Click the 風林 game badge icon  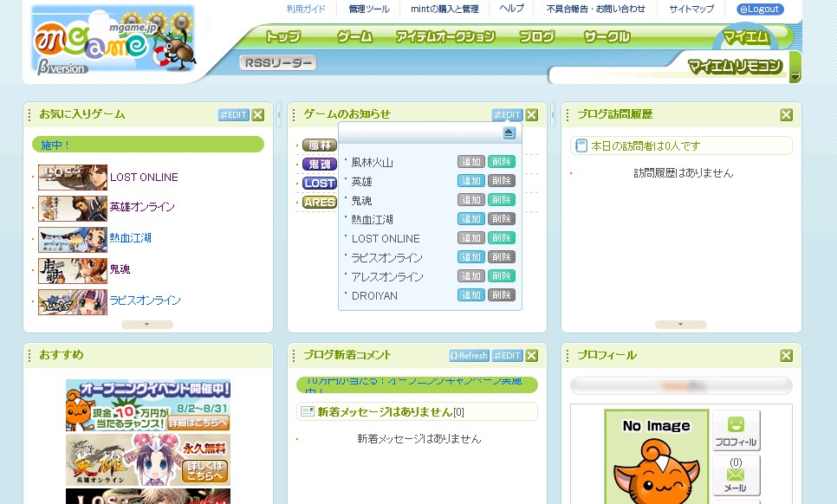pyautogui.click(x=319, y=145)
